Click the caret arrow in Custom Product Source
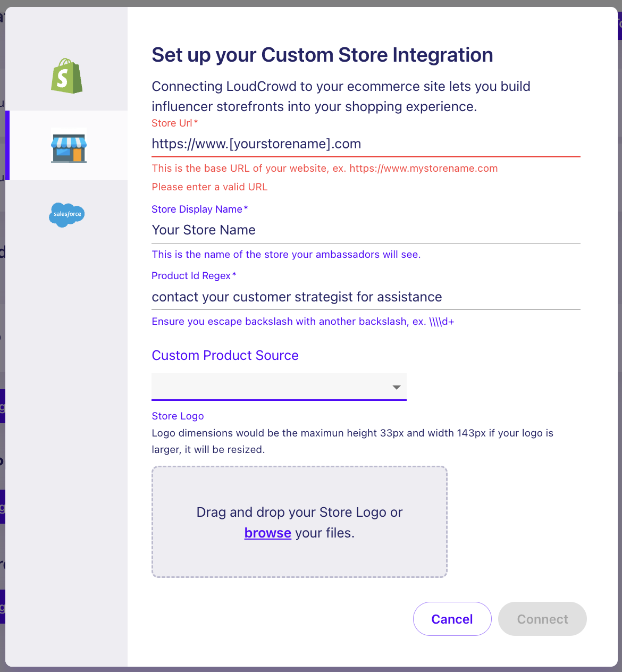 pyautogui.click(x=397, y=387)
